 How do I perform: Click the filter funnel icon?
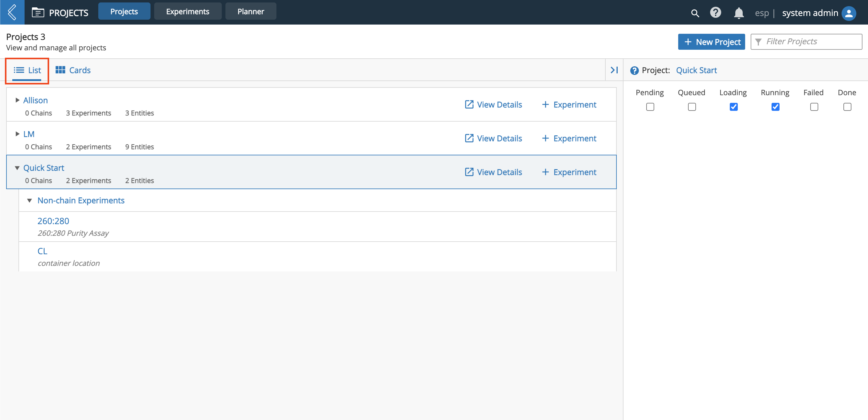(x=758, y=42)
